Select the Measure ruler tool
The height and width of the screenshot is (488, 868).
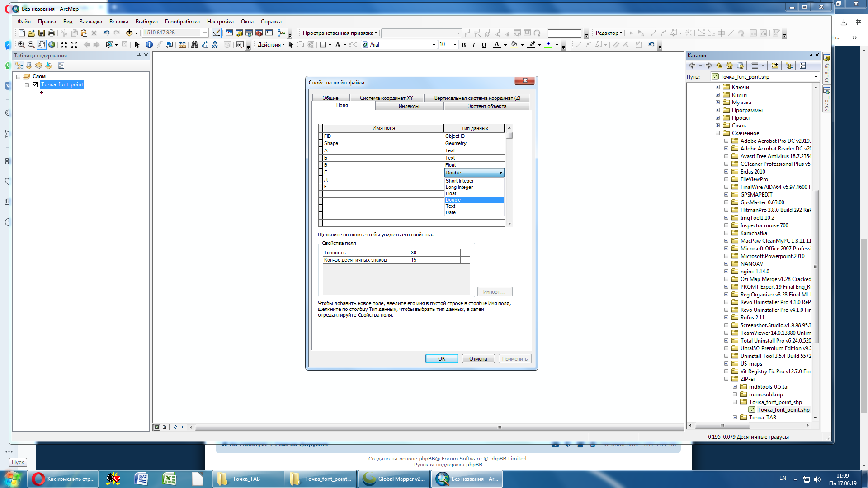182,45
